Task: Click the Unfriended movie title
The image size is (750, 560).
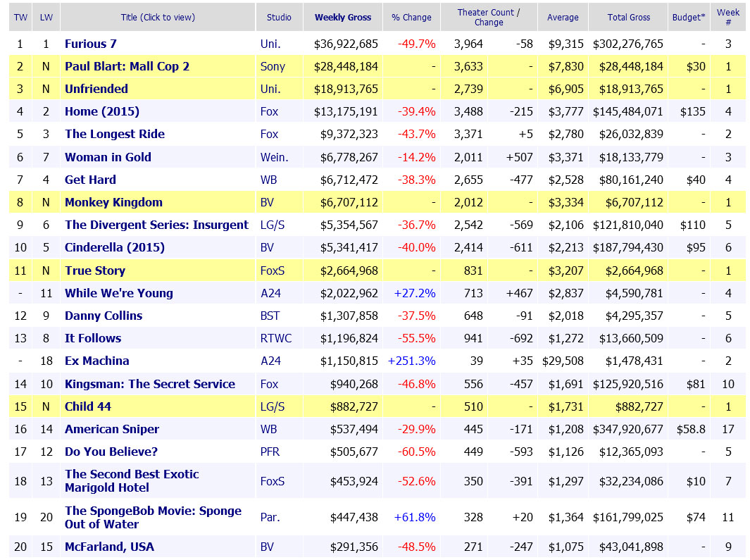Action: tap(96, 89)
